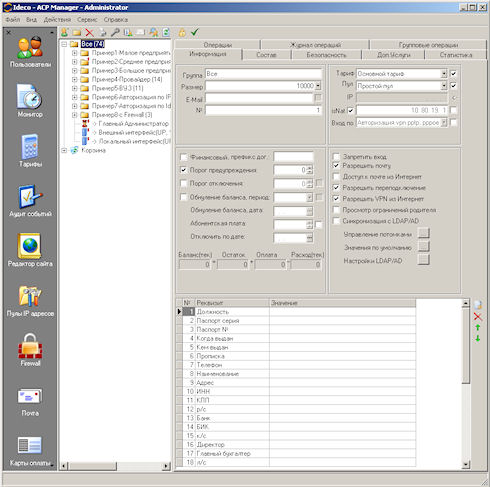Viewport: 490px width, 487px height.
Task: Open the Файл menu
Action: pos(13,20)
